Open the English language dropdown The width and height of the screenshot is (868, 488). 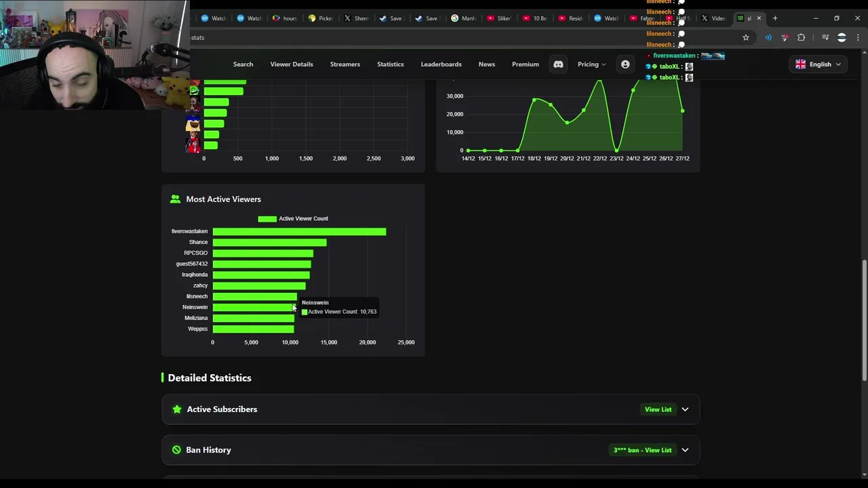pyautogui.click(x=818, y=64)
